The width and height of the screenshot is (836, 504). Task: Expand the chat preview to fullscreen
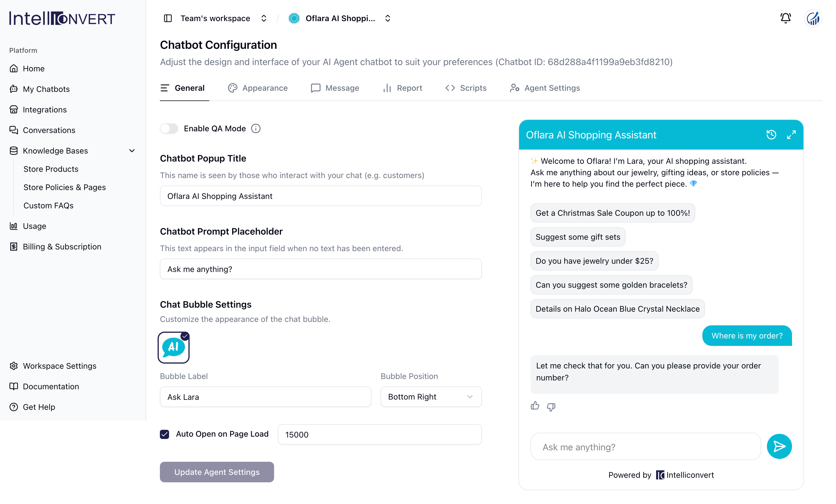791,135
